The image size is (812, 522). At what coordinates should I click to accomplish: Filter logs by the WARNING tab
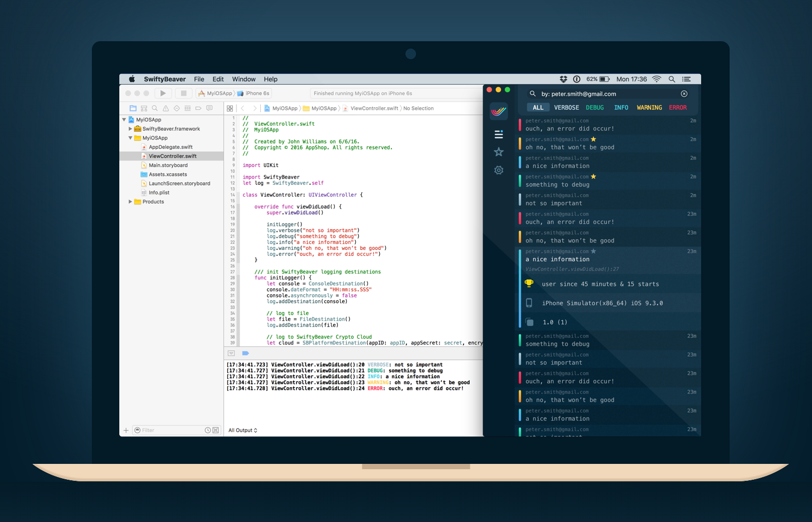click(649, 108)
